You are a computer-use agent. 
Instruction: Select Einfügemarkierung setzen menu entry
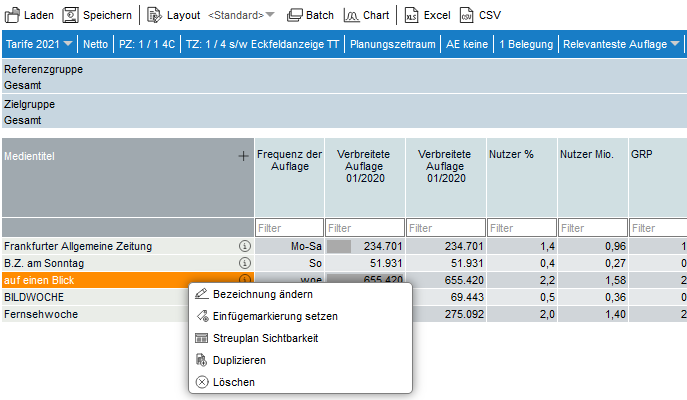275,316
